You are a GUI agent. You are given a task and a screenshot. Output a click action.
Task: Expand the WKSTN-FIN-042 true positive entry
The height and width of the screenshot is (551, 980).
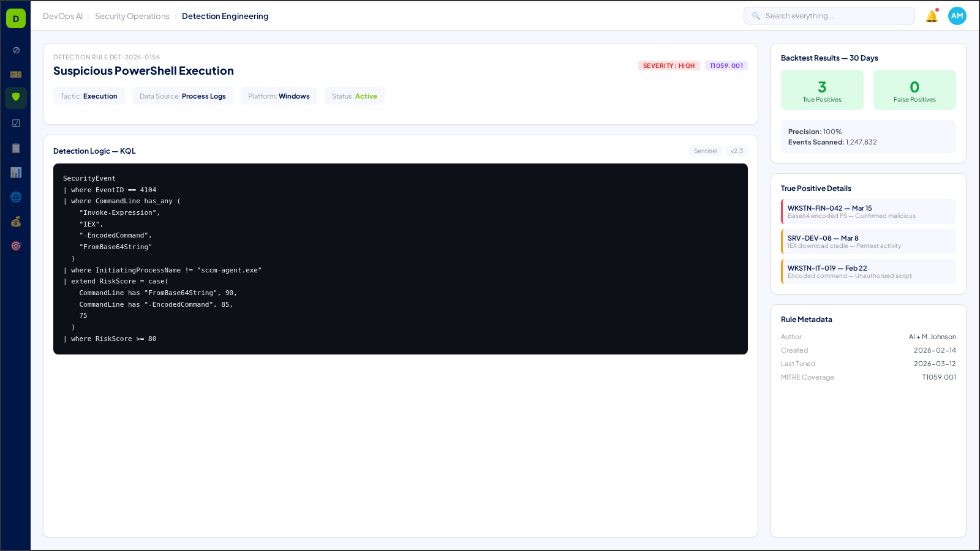867,211
